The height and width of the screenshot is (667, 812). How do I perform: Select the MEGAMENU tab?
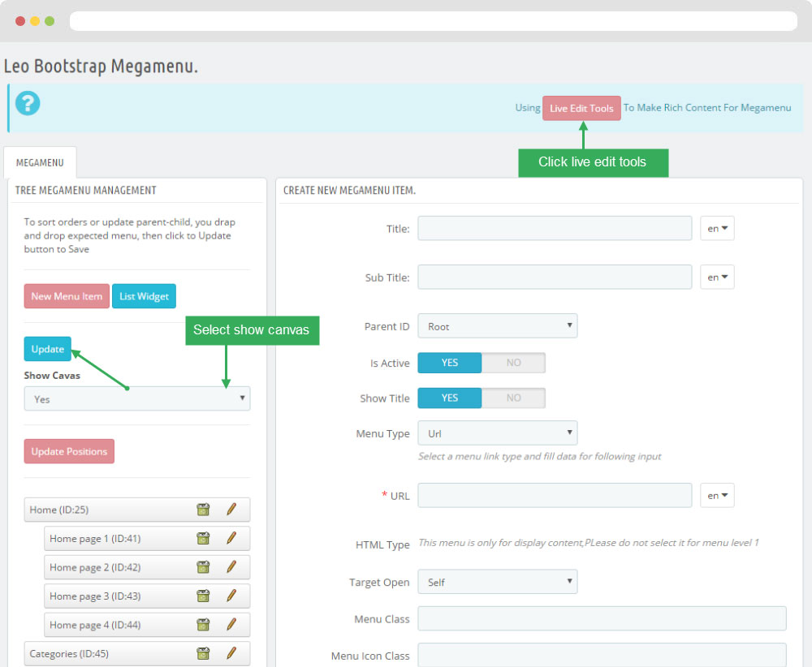coord(40,162)
